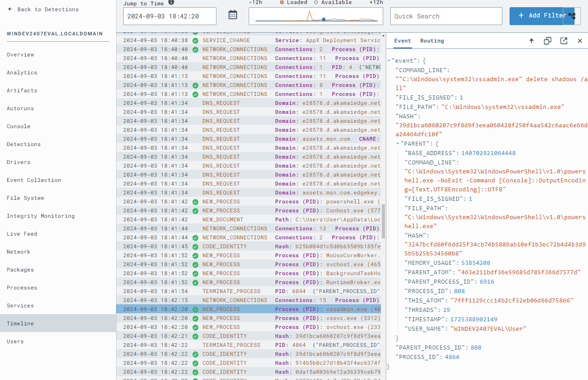The image size is (588, 380).
Task: Select the svchost.exe (233 NEW_PROCESS row
Action: pyautogui.click(x=248, y=327)
